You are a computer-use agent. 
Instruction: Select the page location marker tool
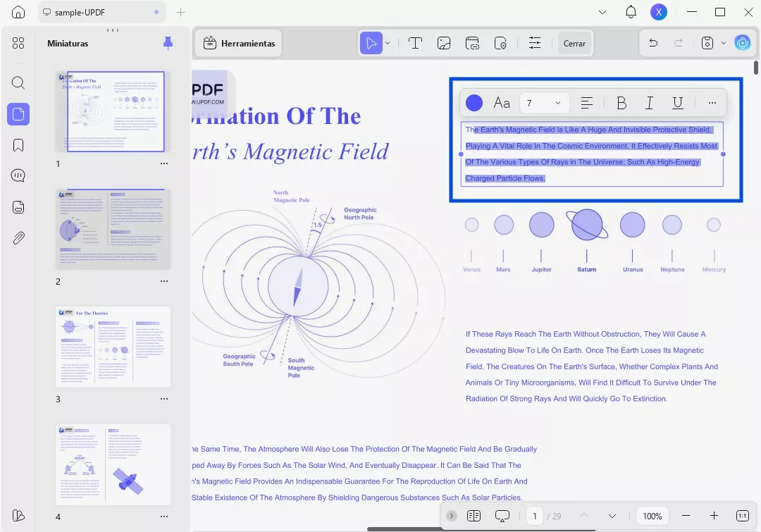(500, 43)
